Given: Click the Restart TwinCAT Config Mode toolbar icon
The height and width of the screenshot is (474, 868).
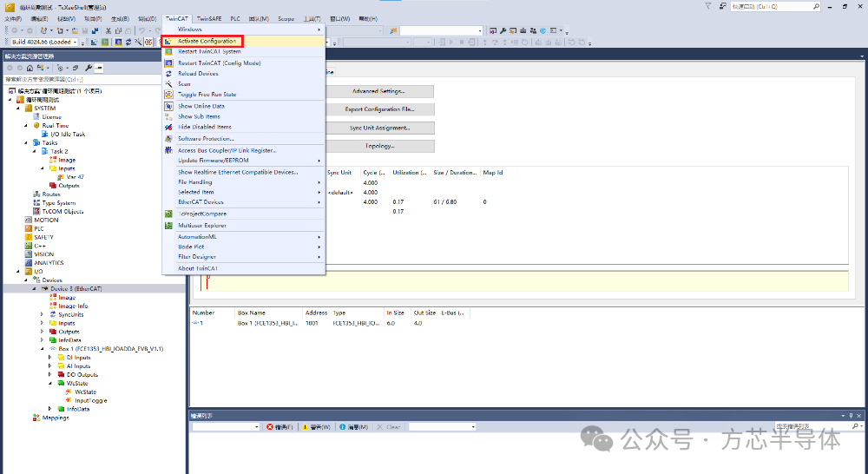Looking at the screenshot, I should 118,42.
